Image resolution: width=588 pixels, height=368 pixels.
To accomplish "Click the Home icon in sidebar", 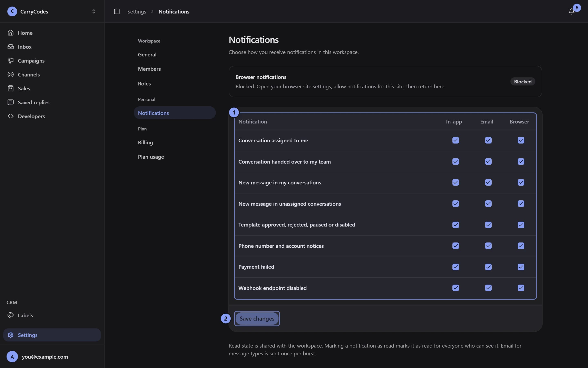I will tap(10, 33).
